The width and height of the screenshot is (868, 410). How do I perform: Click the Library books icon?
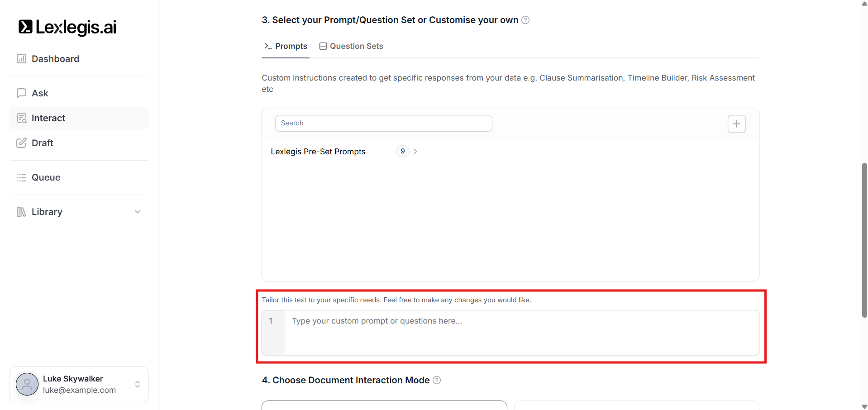pos(21,212)
